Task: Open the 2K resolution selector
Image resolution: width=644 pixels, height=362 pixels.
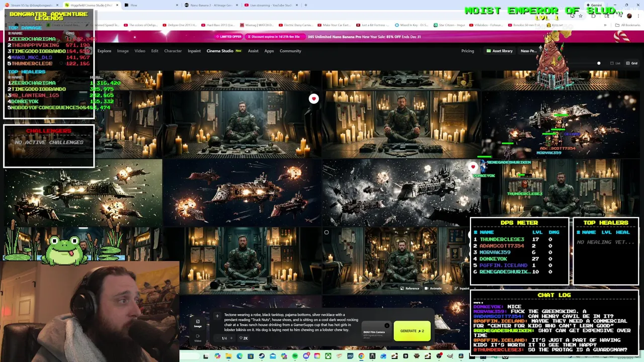Action: click(244, 338)
